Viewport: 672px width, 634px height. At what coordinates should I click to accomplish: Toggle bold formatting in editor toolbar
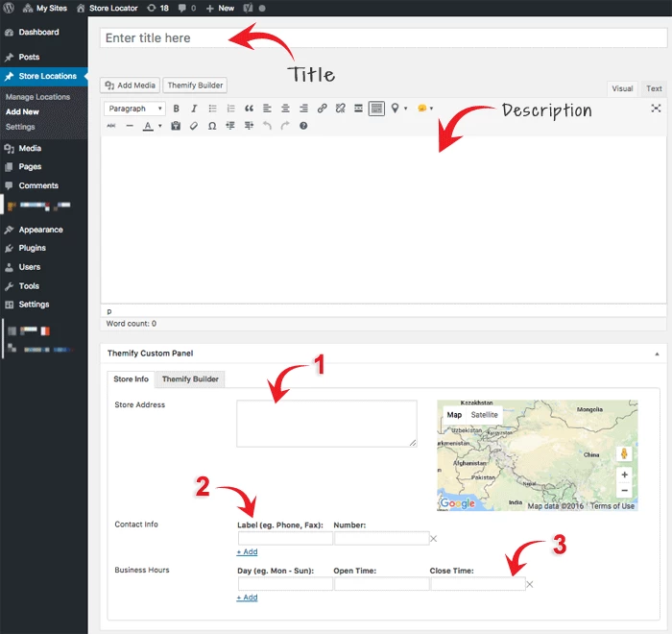point(176,109)
